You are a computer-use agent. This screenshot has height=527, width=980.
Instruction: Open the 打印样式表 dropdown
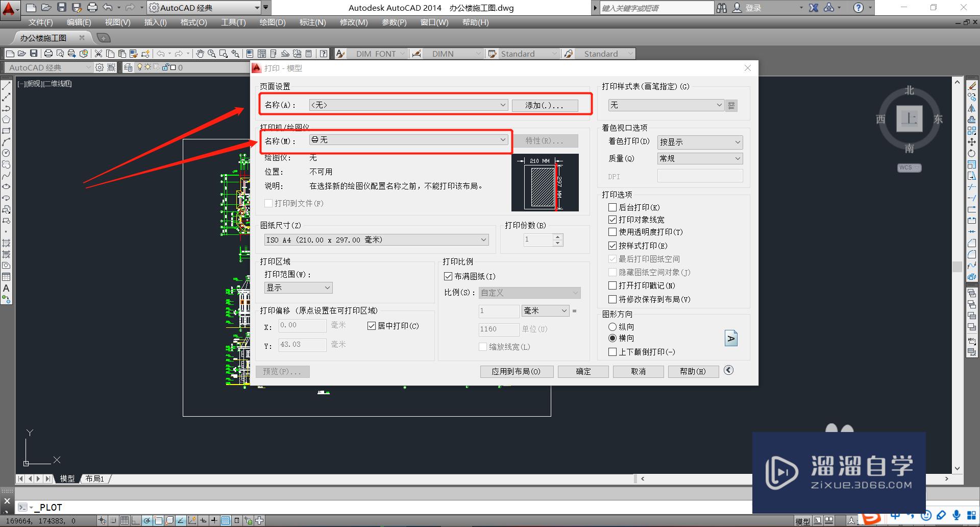(x=666, y=105)
